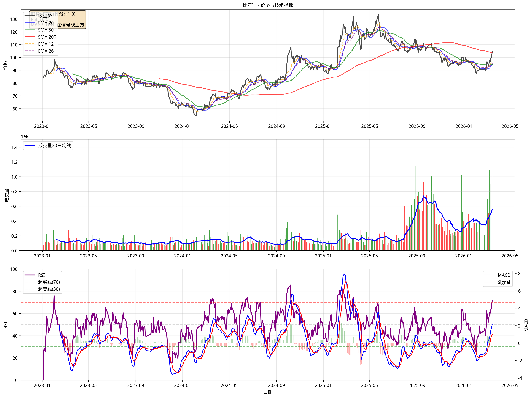Click the chart title 比亚迪 - 价格与技术指标

click(x=268, y=5)
